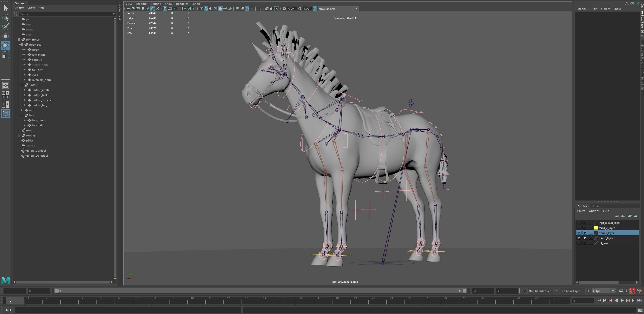The image size is (644, 314).
Task: Click the select camera viewport icon
Action: [x=128, y=9]
